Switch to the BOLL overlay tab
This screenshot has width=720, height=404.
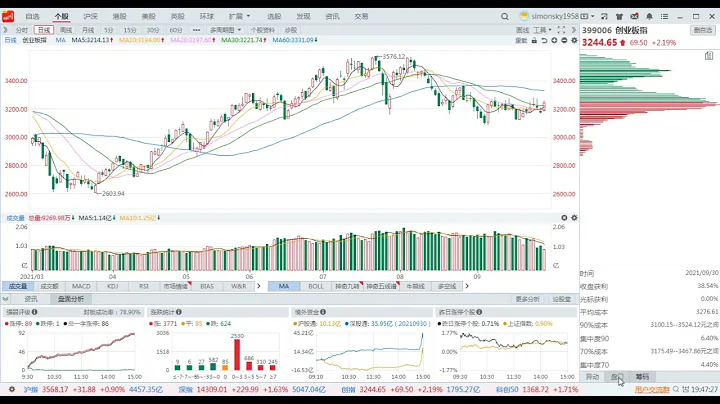[315, 286]
